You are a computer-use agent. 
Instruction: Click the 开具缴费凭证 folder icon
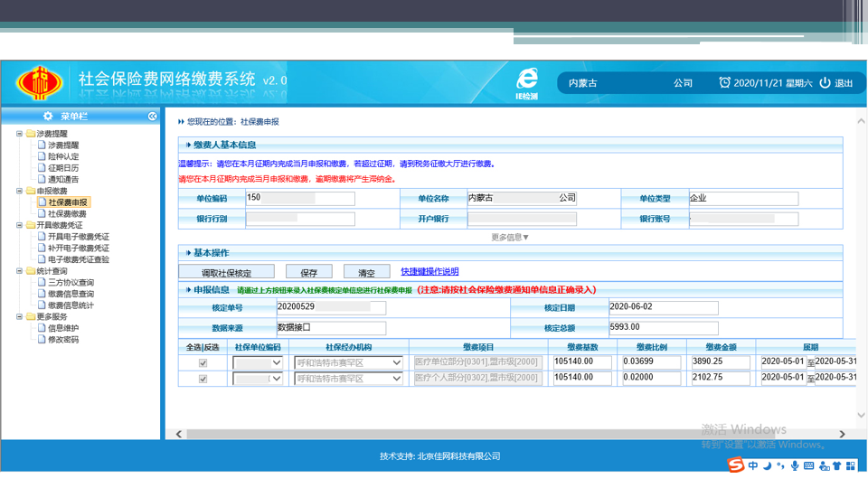point(31,225)
